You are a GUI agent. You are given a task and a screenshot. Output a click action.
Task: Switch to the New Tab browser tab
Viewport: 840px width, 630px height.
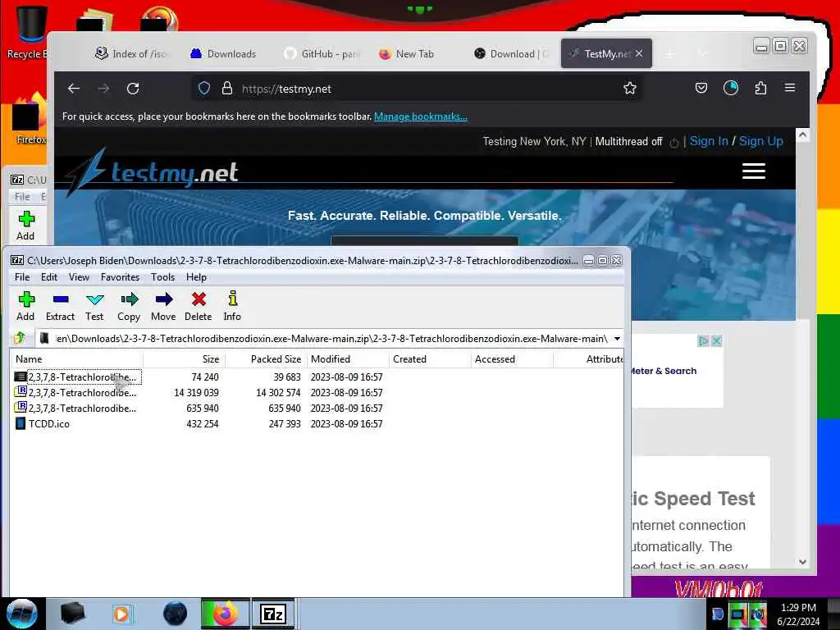(407, 53)
